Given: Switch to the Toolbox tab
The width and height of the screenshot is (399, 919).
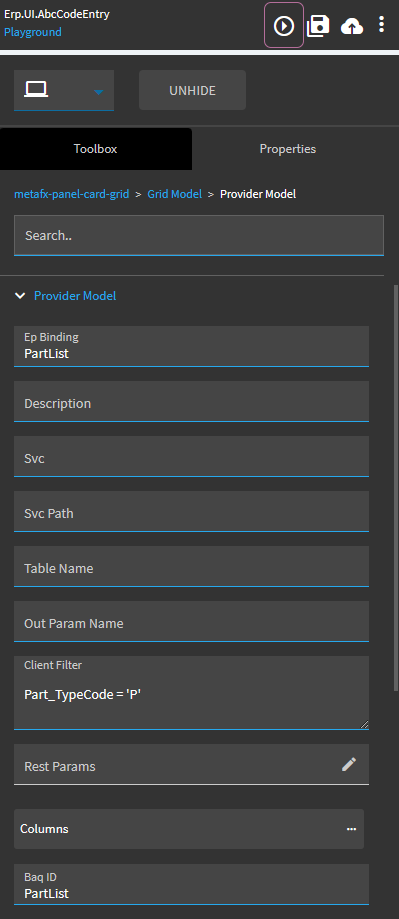Looking at the screenshot, I should coord(96,149).
